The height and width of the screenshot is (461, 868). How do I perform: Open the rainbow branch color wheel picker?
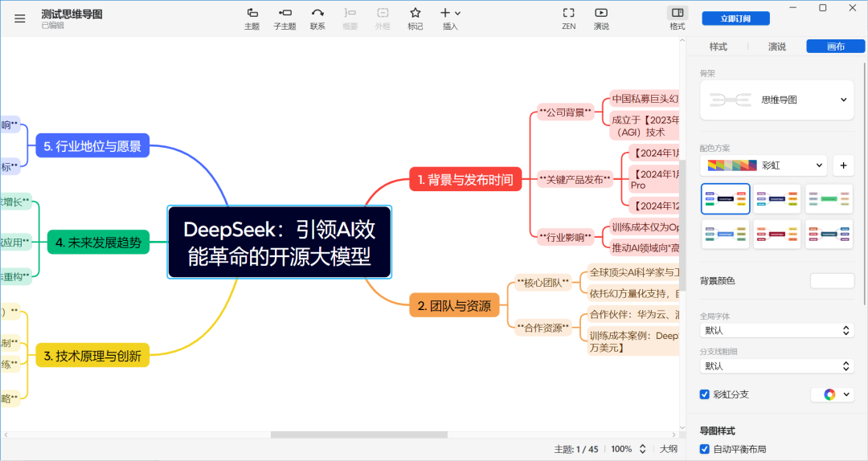(833, 394)
